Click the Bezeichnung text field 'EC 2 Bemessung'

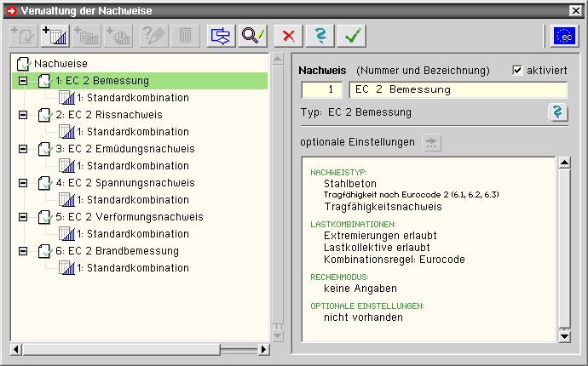457,89
